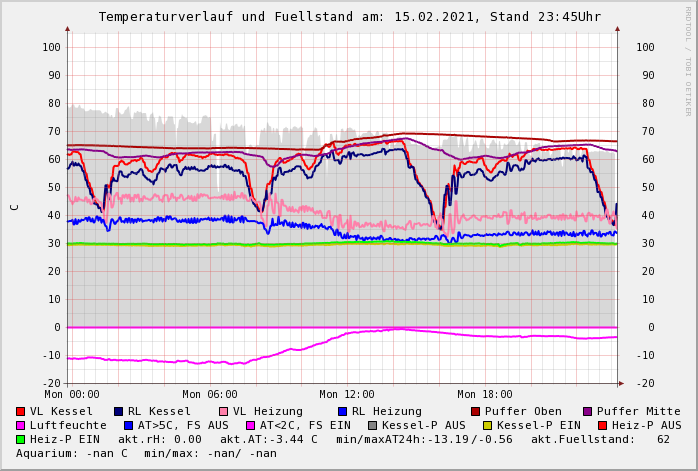Click the Heiz-P AUS legend label text

(645, 425)
